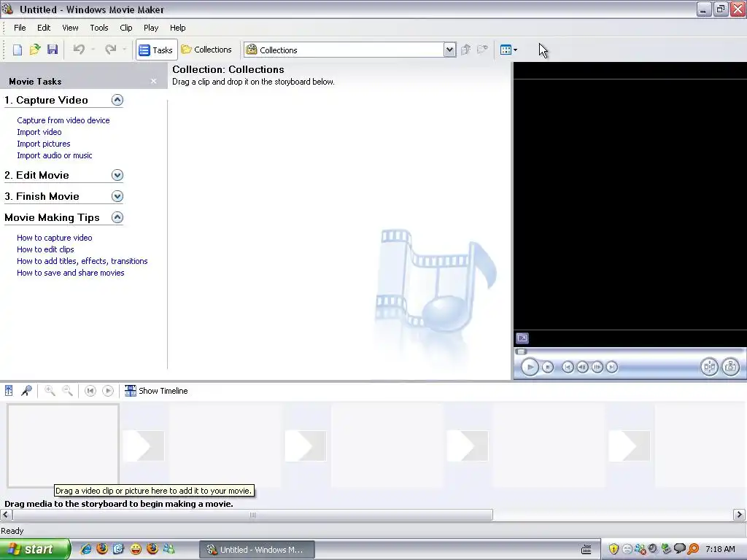Create a new project with toolbar icon

click(x=18, y=50)
